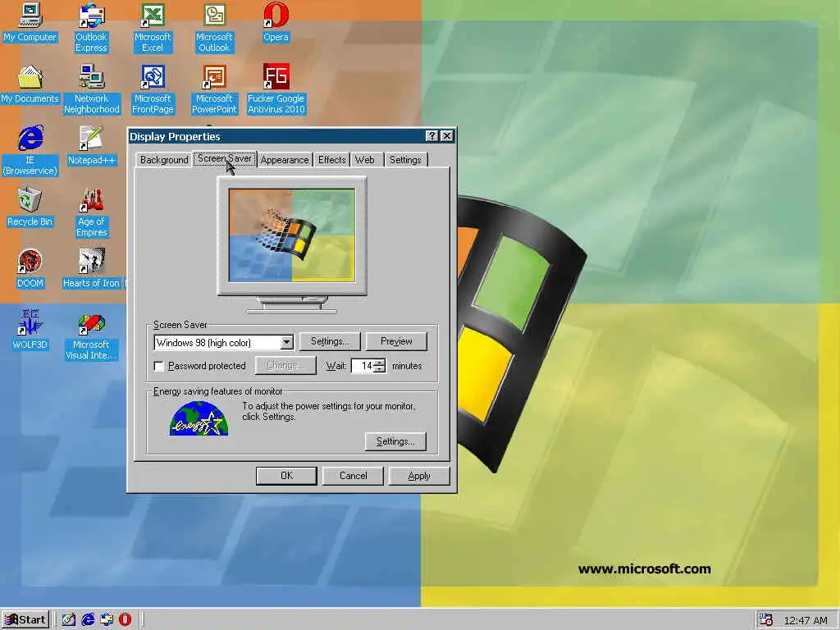
Task: Increase the Wait minutes spinner
Action: (380, 362)
